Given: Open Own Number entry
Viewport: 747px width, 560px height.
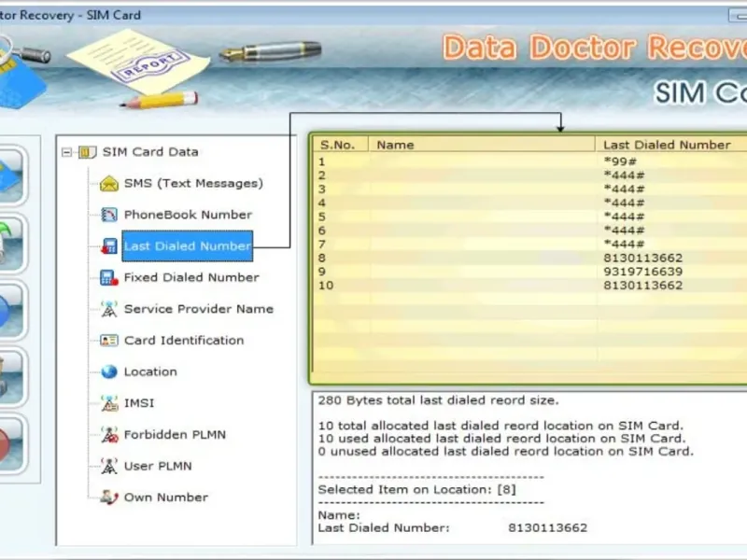Looking at the screenshot, I should 166,497.
